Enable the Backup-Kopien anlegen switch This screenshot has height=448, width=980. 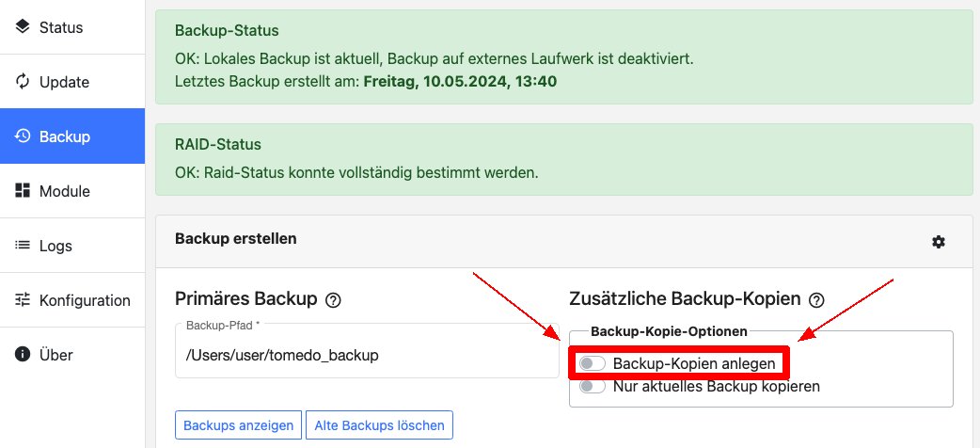[x=592, y=363]
